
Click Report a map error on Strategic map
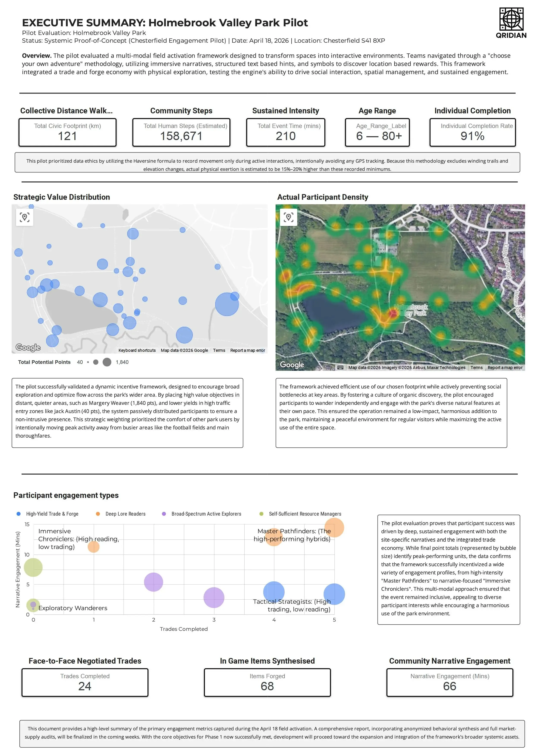pos(248,350)
